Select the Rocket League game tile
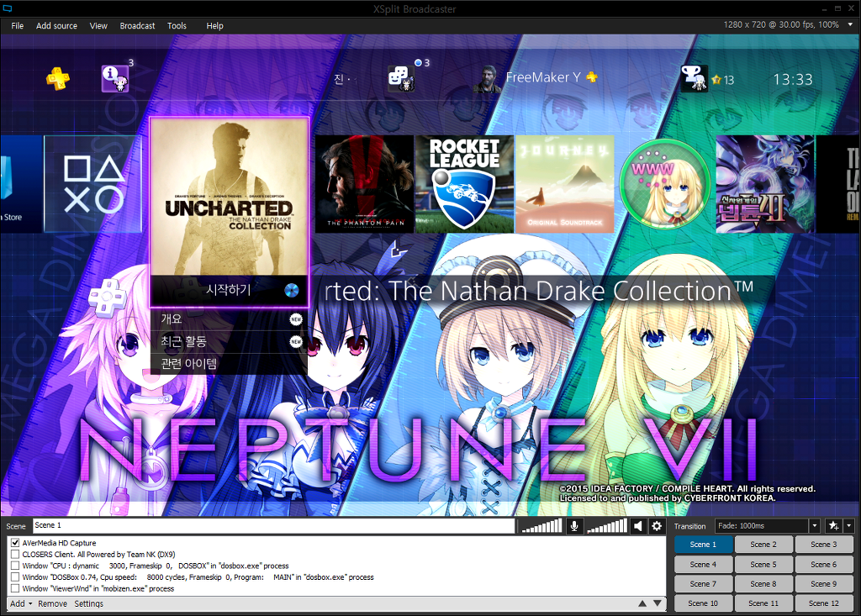Screen dimensions: 861x616 coord(464,184)
